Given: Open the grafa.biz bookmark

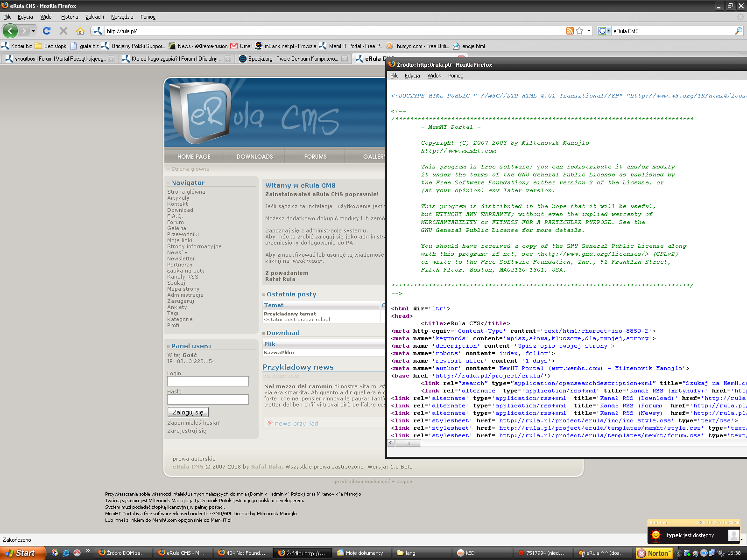Looking at the screenshot, I should pyautogui.click(x=85, y=46).
